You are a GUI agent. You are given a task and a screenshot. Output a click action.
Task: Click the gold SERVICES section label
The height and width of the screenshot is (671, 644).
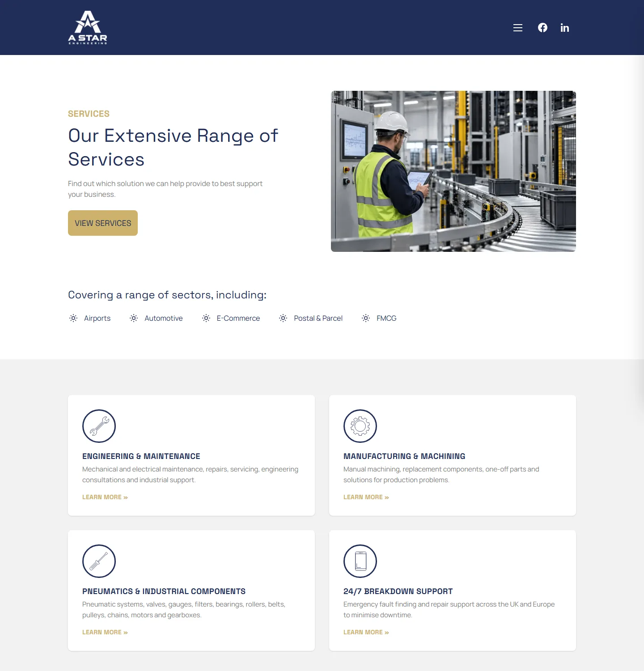click(89, 114)
